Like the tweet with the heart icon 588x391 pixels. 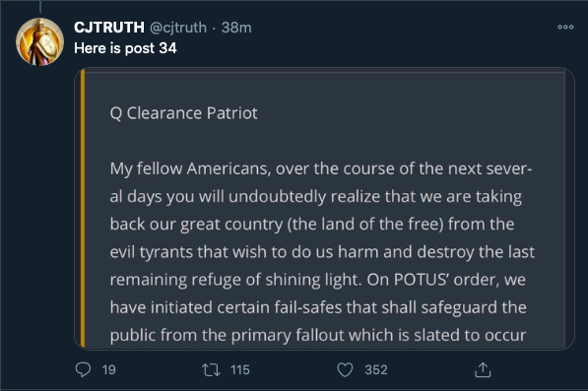pyautogui.click(x=345, y=370)
